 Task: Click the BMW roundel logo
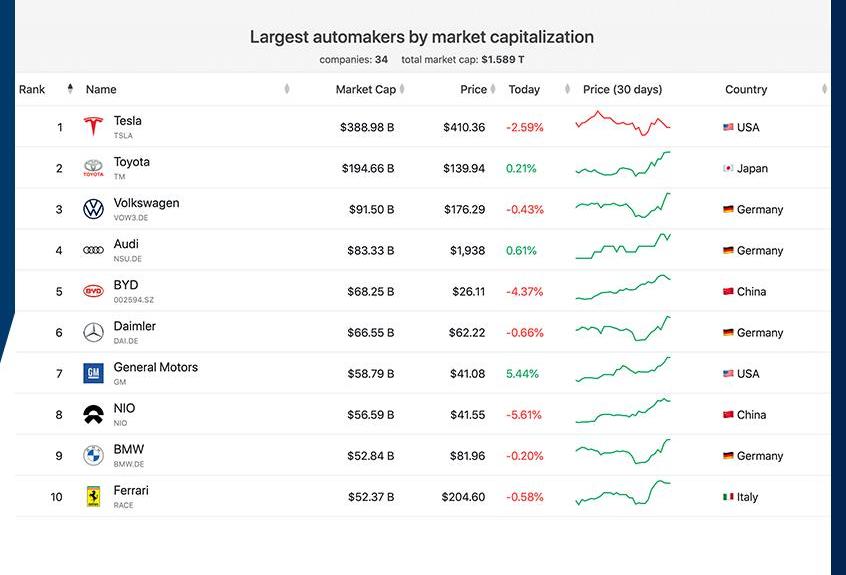coord(93,456)
